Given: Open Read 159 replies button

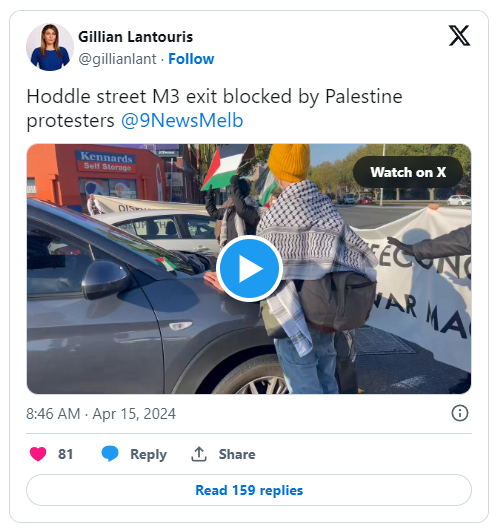Looking at the screenshot, I should pos(249,490).
